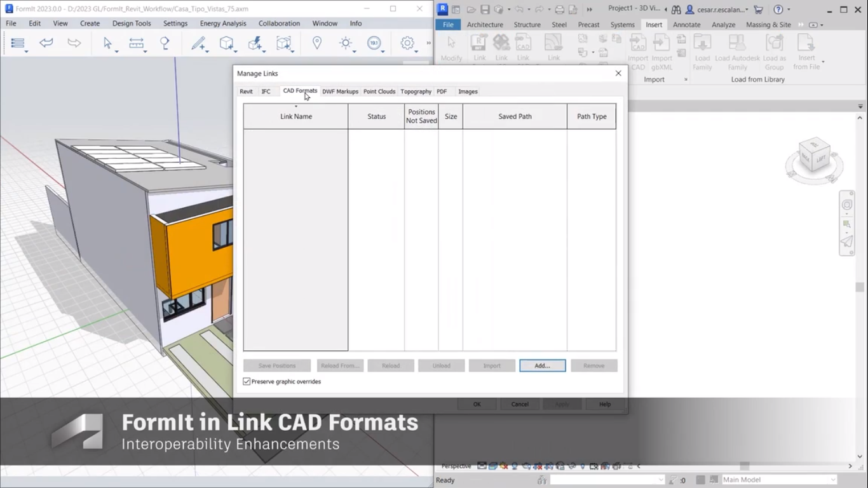Open the Images tab in Manage Links
Viewport: 868px width, 488px height.
(468, 91)
